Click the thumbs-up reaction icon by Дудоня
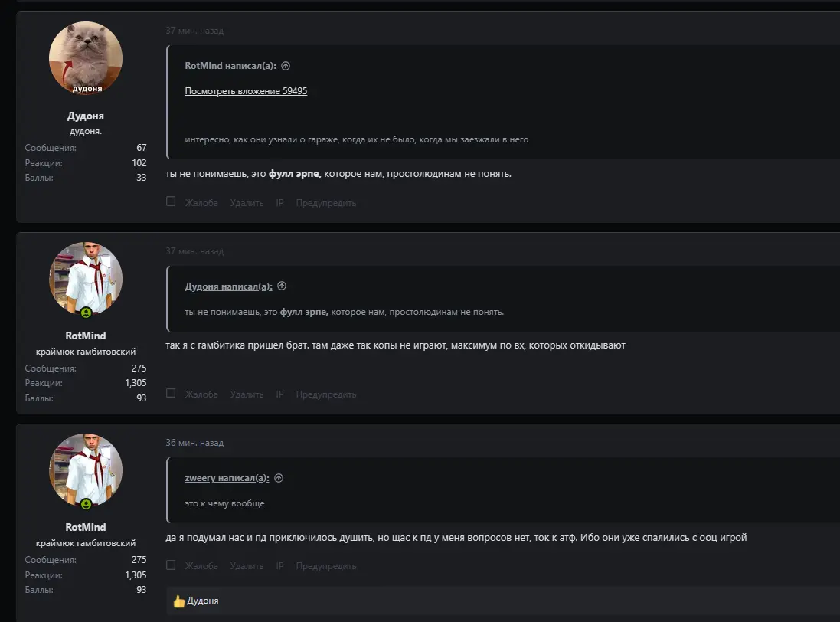 click(179, 601)
